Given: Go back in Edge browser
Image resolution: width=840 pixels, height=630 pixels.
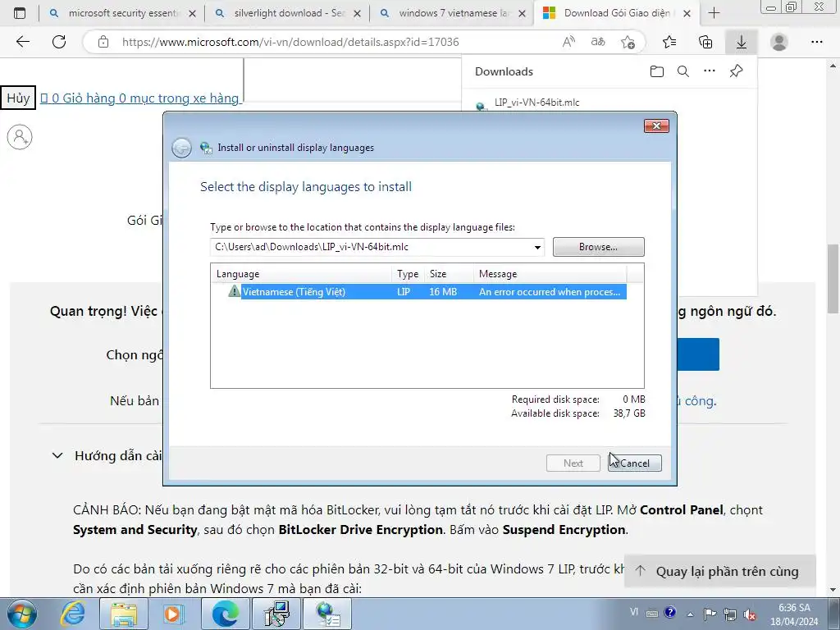Looking at the screenshot, I should coord(22,42).
